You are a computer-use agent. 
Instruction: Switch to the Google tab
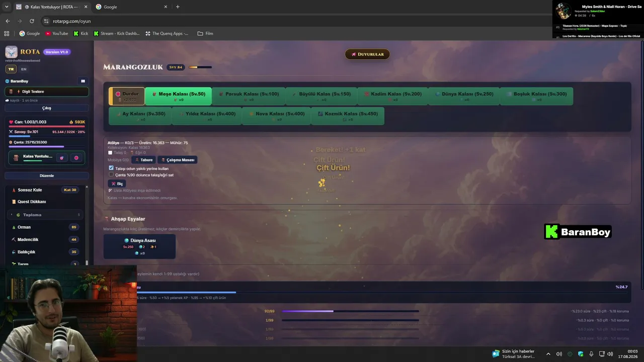click(132, 7)
